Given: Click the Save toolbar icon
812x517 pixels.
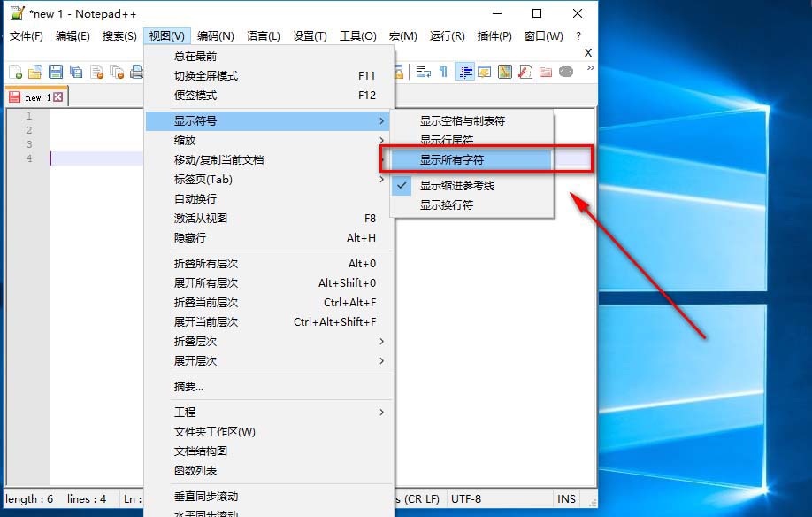Looking at the screenshot, I should [x=55, y=72].
